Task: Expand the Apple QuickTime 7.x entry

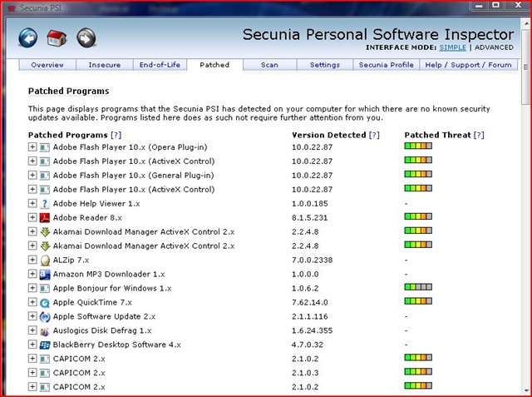Action: click(x=32, y=302)
